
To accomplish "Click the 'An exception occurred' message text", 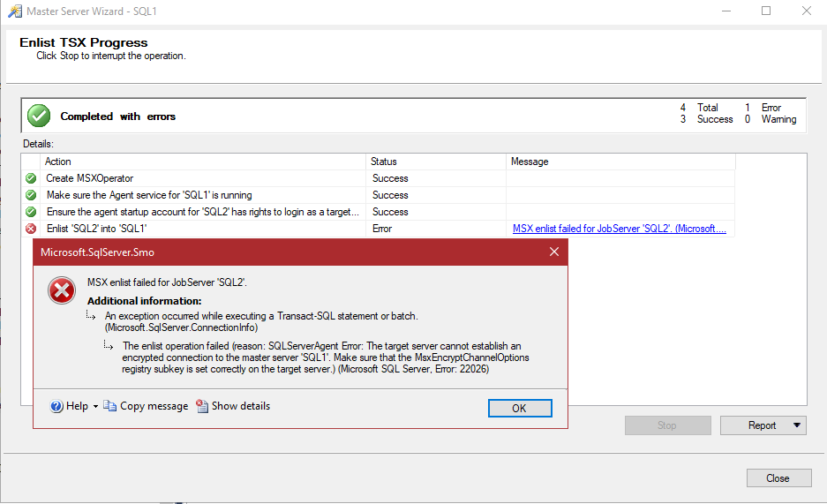I will coord(261,321).
